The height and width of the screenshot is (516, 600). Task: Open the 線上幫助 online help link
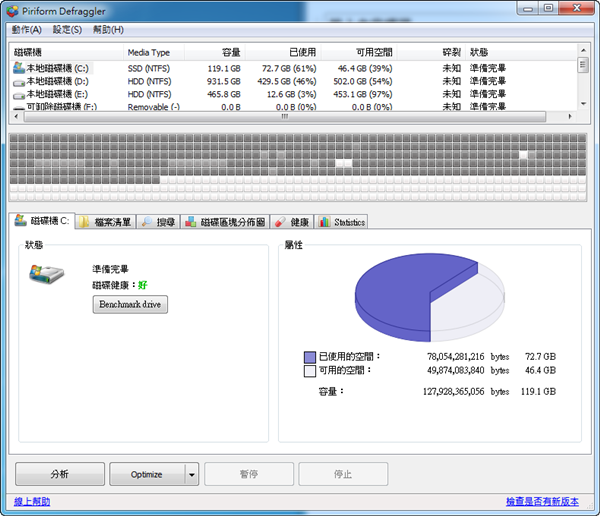point(32,501)
